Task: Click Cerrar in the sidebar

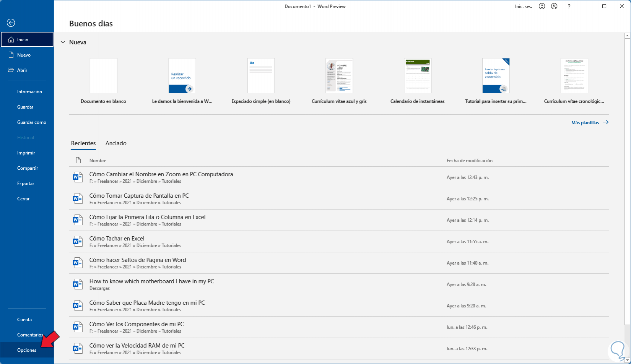Action: [27, 199]
